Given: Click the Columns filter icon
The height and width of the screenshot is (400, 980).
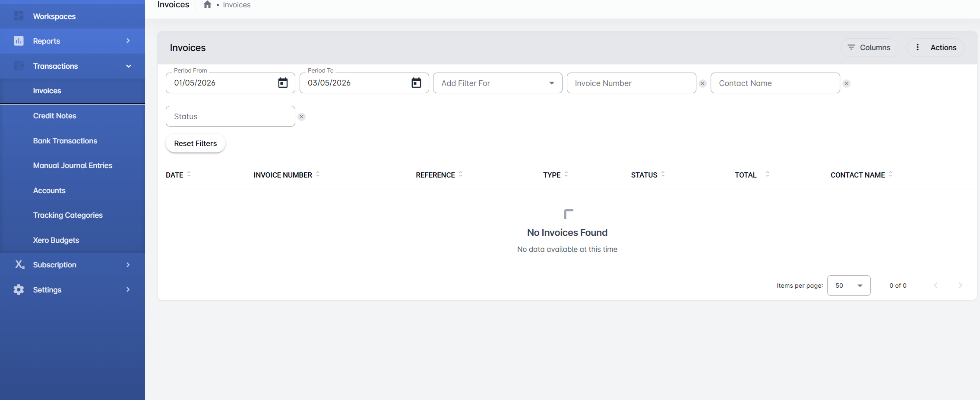Looking at the screenshot, I should coord(851,47).
